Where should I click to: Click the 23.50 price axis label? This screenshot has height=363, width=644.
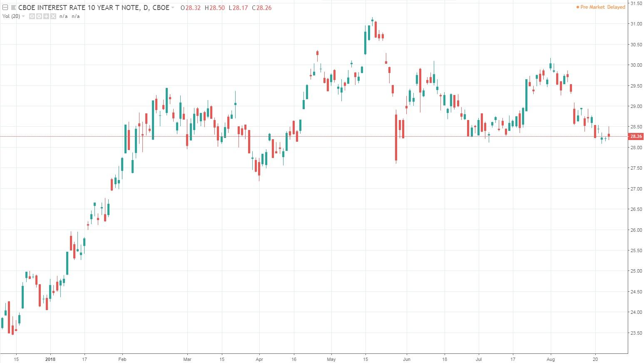[x=636, y=333]
